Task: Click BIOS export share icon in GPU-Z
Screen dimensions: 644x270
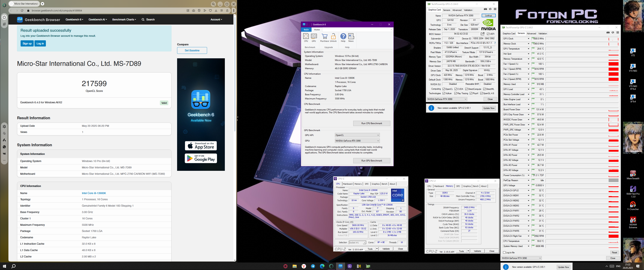Action: point(483,34)
